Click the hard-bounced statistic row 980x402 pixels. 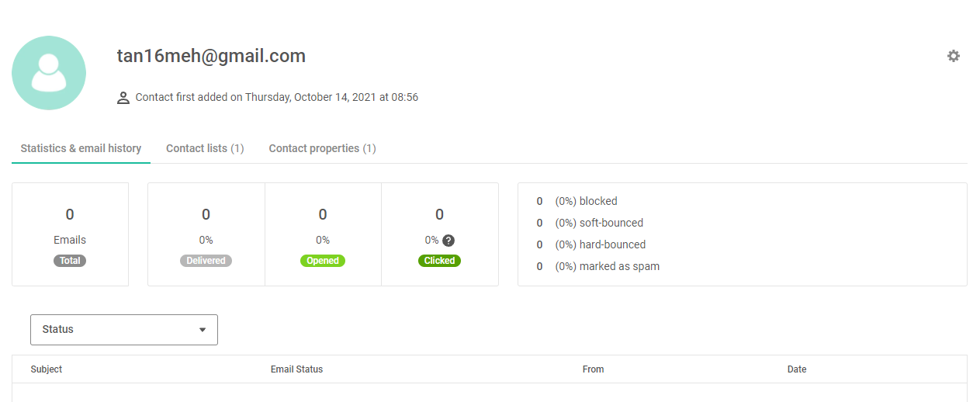click(591, 244)
